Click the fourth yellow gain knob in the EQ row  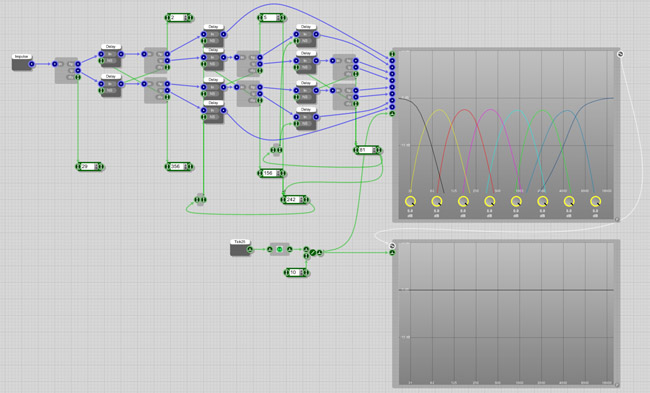click(x=490, y=201)
